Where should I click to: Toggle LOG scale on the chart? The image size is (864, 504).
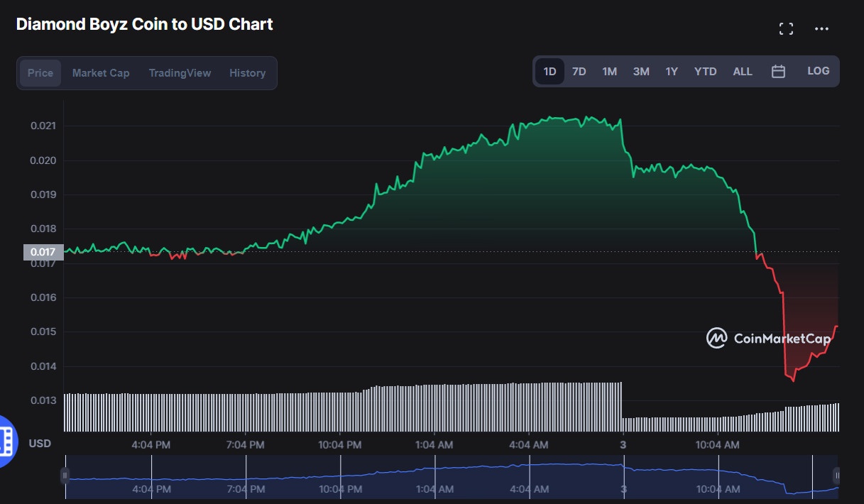(818, 71)
